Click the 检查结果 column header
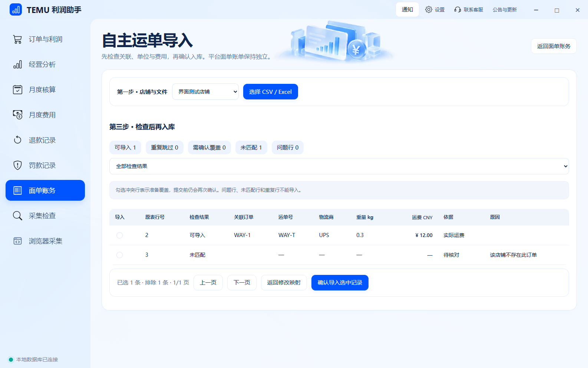Image resolution: width=588 pixels, height=368 pixels. (199, 217)
